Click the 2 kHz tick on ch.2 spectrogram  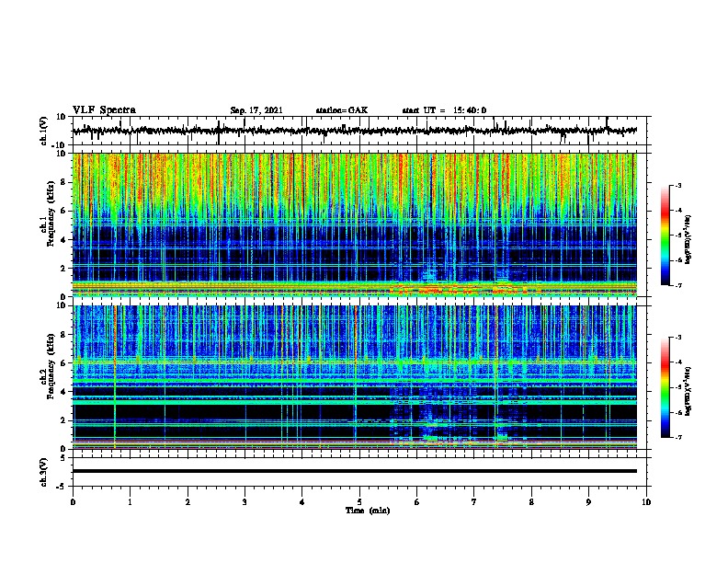click(x=63, y=420)
